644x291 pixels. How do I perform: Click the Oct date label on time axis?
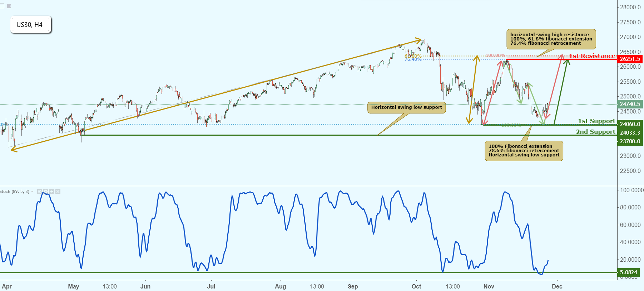coord(416,286)
